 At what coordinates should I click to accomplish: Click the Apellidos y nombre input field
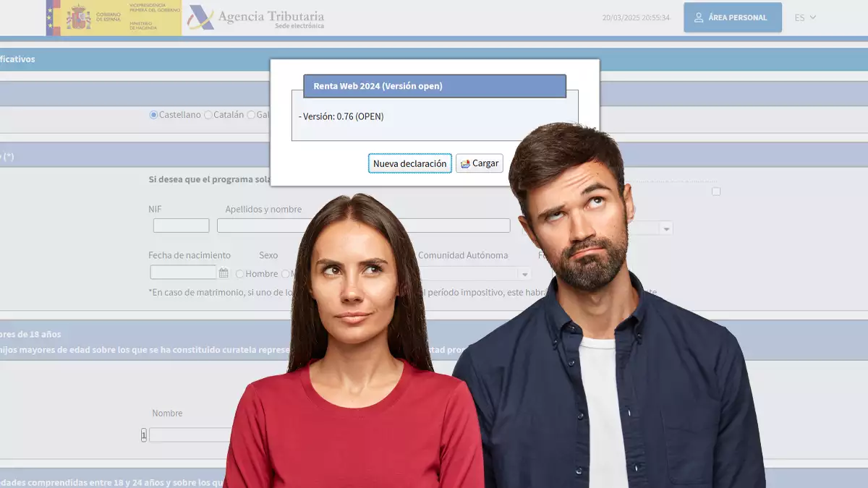pyautogui.click(x=364, y=226)
